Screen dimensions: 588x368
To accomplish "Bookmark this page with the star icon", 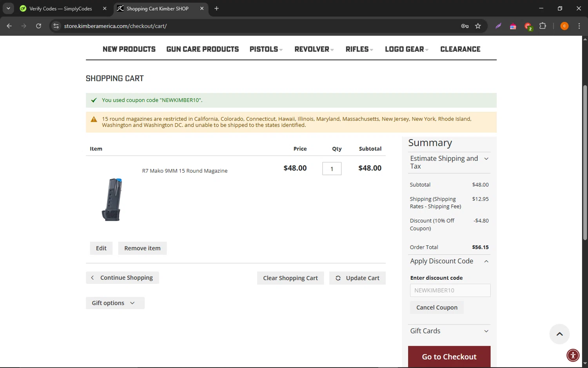I will point(478,26).
